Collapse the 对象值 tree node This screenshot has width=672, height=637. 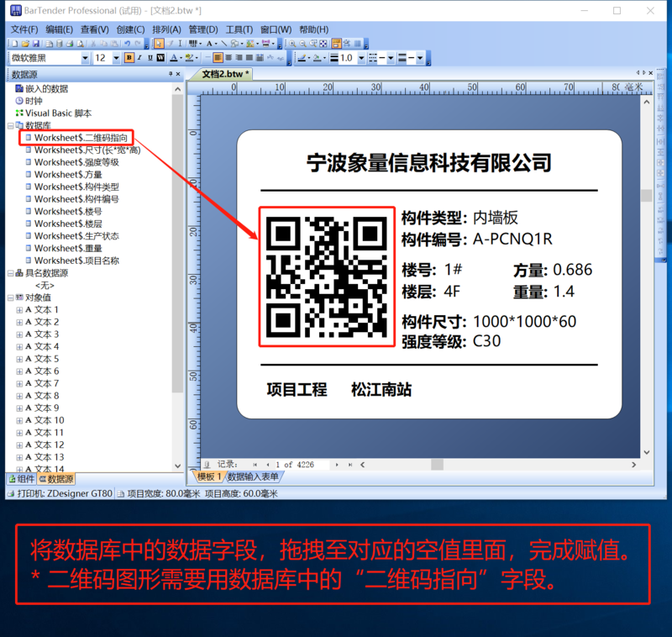pos(10,297)
